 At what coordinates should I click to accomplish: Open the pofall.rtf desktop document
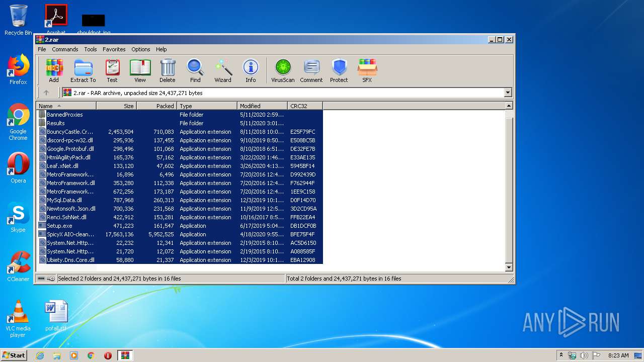coord(56,316)
